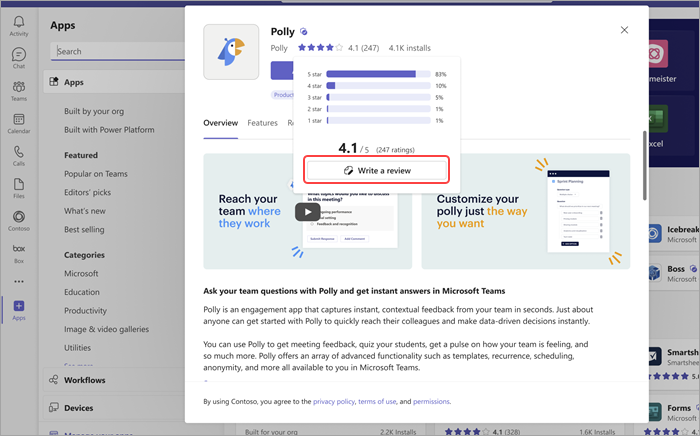Click the dialog vertical scrollbar
This screenshot has height=436, width=700.
(645, 166)
